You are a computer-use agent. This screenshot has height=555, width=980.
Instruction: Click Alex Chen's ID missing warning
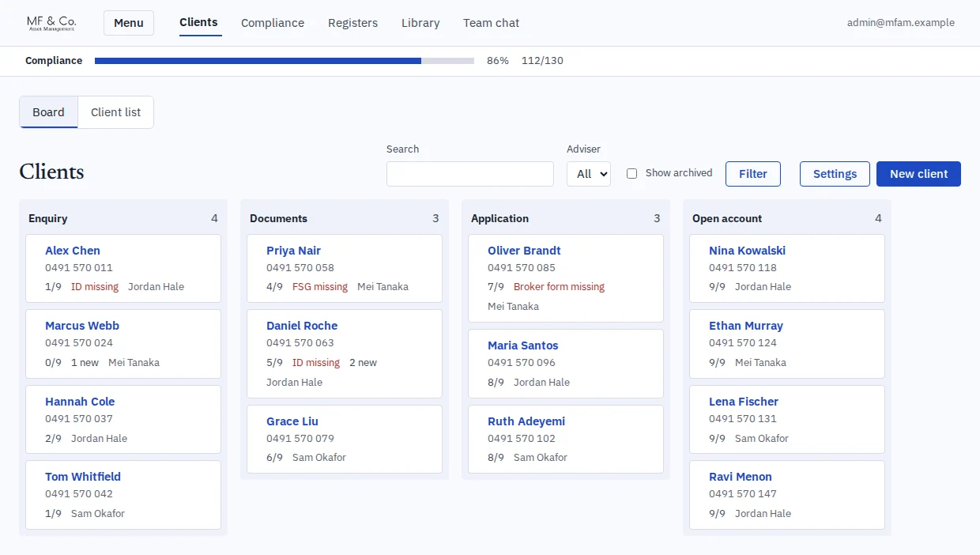[95, 287]
